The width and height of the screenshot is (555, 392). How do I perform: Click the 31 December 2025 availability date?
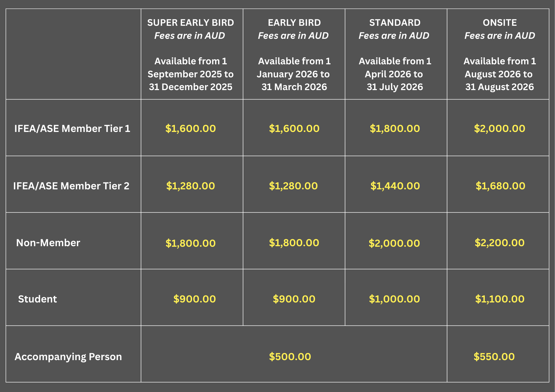click(191, 87)
